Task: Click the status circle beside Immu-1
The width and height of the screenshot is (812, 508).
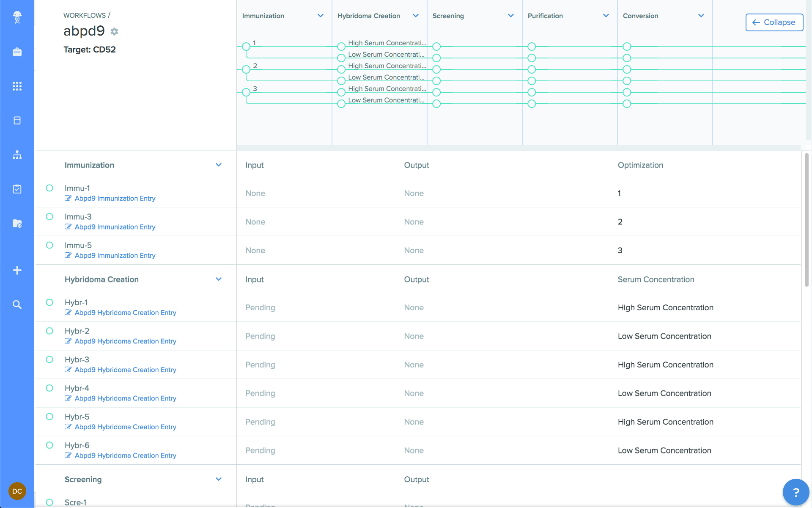Action: pos(49,188)
